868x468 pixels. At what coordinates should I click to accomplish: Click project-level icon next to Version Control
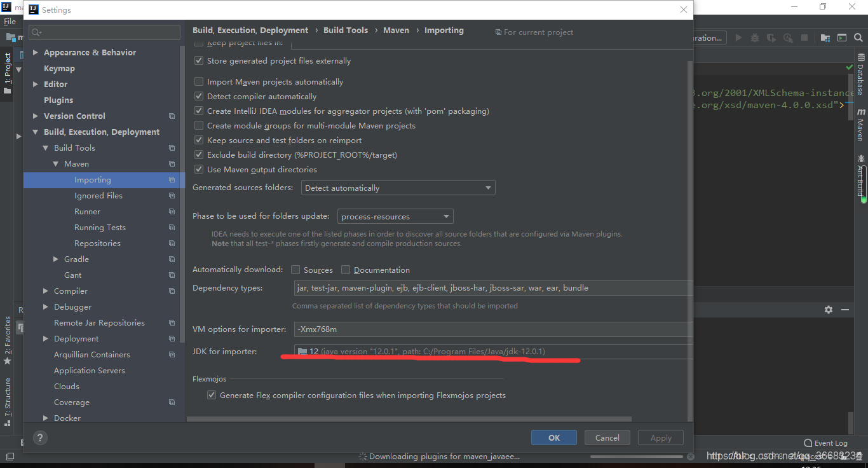tap(172, 116)
